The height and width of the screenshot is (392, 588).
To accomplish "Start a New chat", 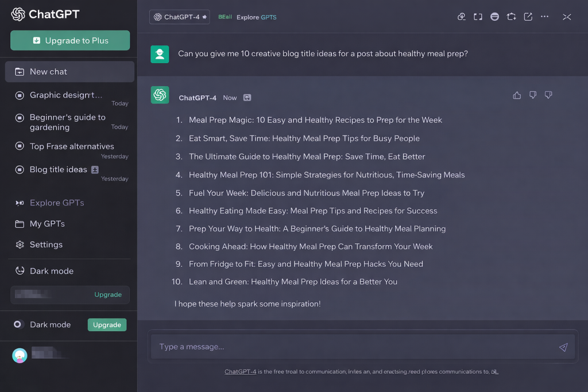I will (x=69, y=72).
